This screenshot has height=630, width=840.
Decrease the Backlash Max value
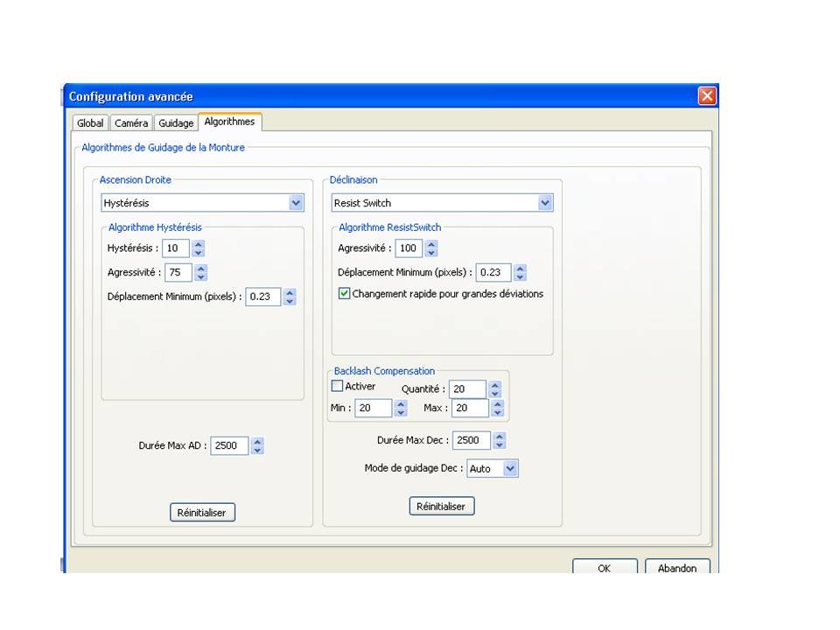pos(498,412)
